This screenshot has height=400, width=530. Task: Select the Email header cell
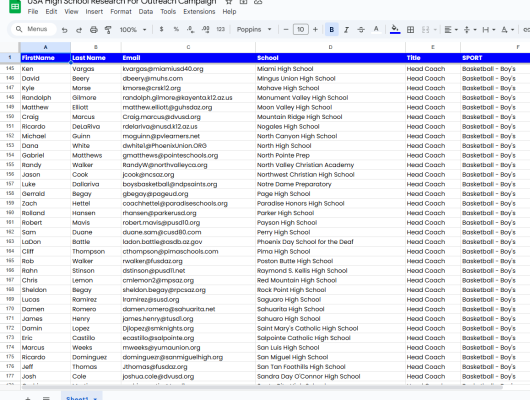pos(188,58)
